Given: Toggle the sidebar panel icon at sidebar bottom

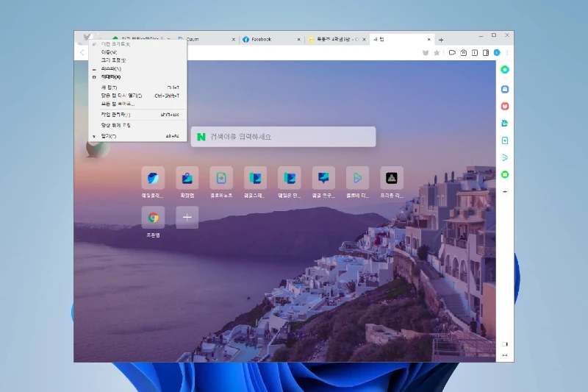Looking at the screenshot, I should pos(505,344).
